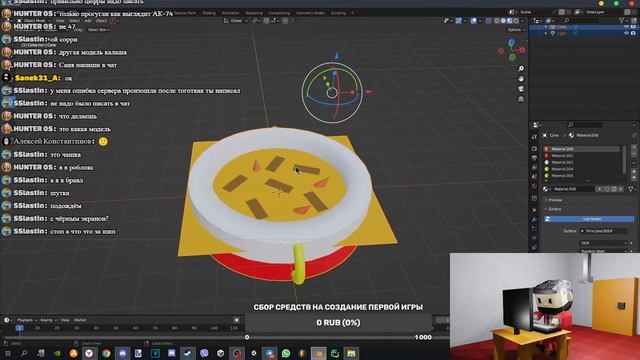
Task: Select Material.006 slot in list
Action: tap(582, 149)
